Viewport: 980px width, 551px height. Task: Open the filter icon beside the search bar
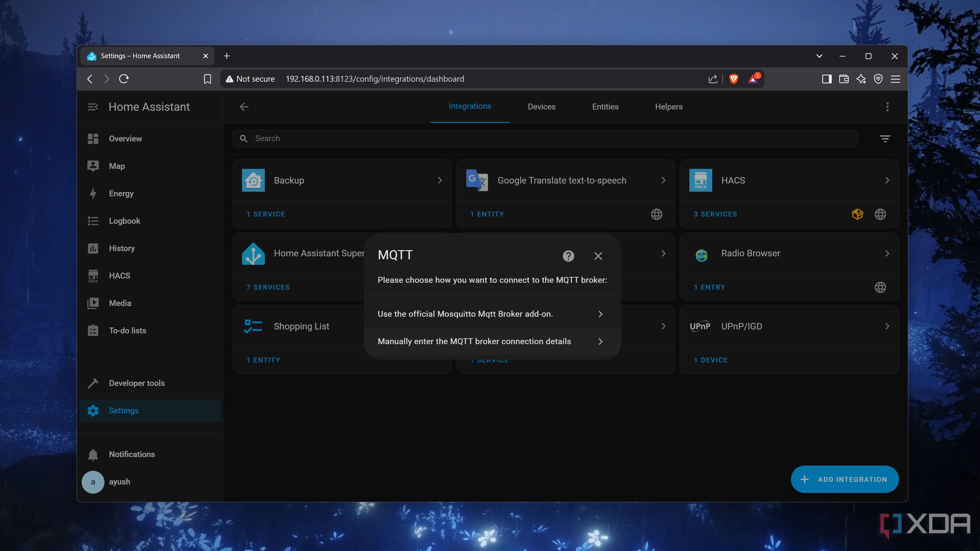pyautogui.click(x=885, y=139)
